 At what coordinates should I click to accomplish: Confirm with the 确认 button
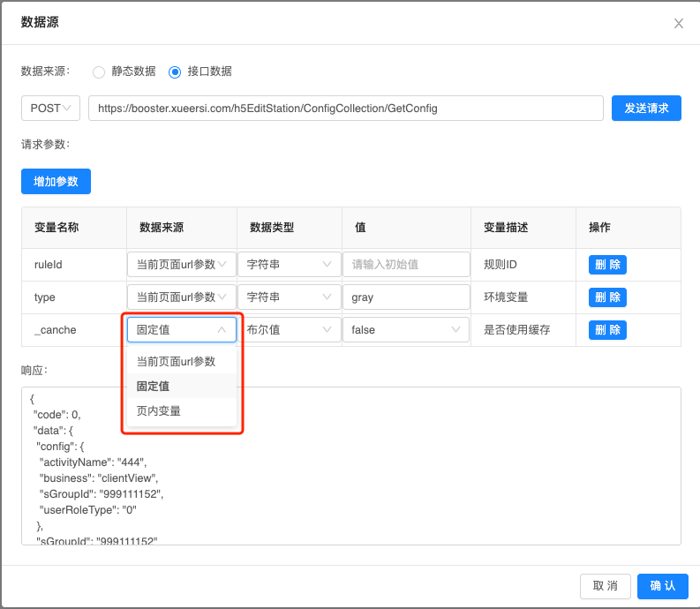(662, 586)
